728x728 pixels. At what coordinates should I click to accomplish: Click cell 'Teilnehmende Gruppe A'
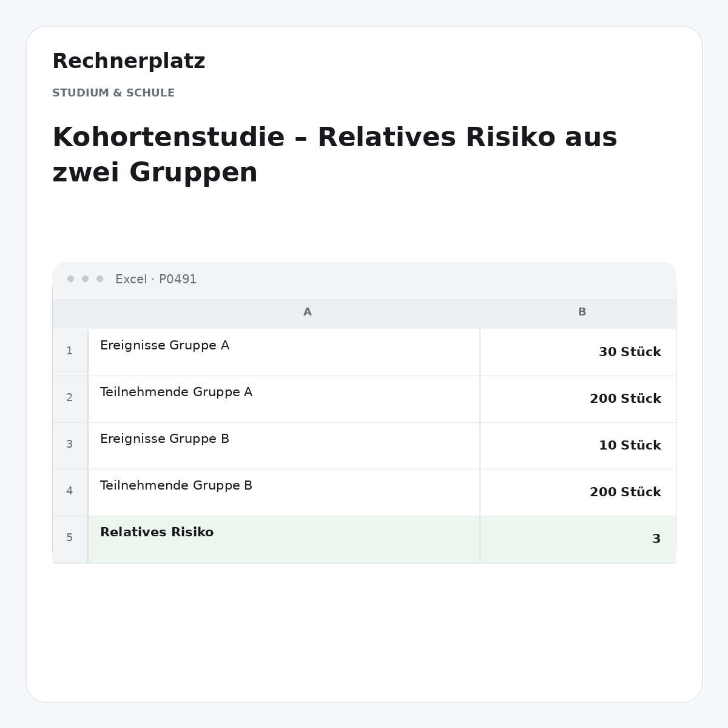tap(284, 399)
